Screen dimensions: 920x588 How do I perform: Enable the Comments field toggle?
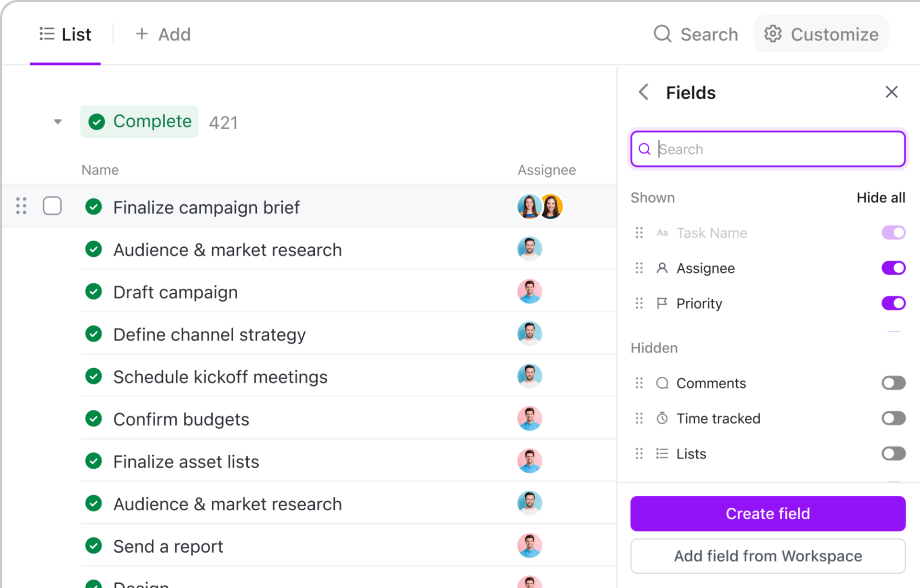(893, 382)
